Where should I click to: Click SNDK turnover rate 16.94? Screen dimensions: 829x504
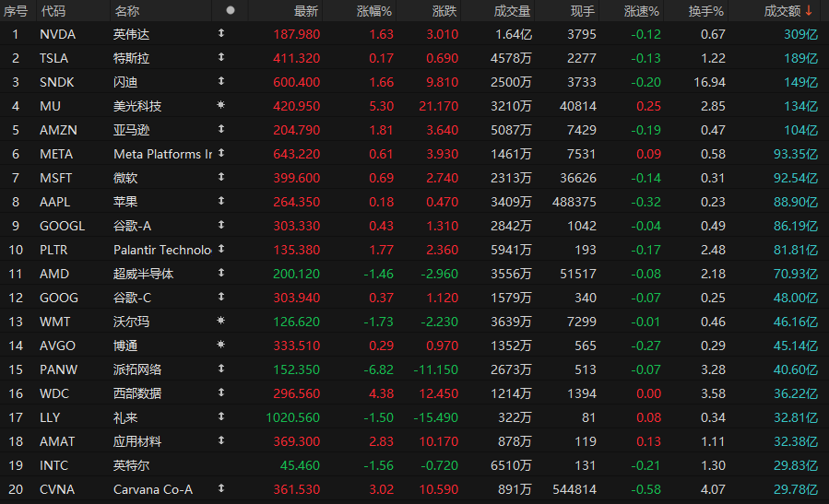point(709,82)
